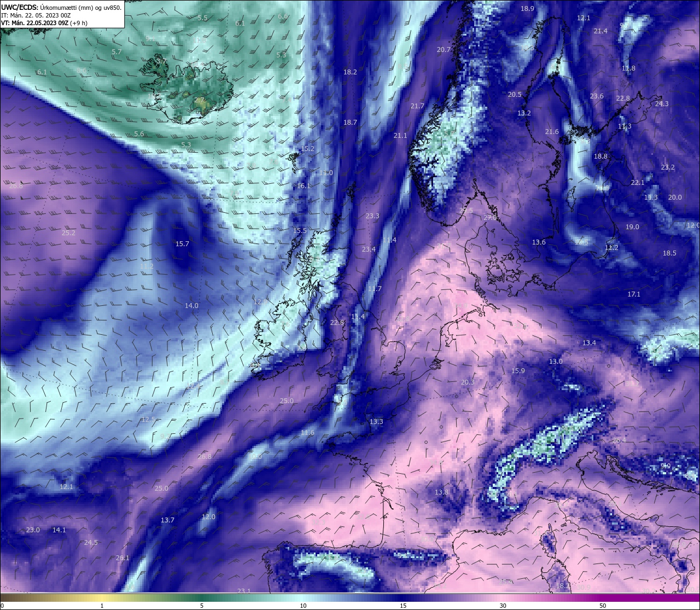Select the IT Mán. 22. 05. 2023 00Z line
The width and height of the screenshot is (700, 610).
click(x=36, y=15)
